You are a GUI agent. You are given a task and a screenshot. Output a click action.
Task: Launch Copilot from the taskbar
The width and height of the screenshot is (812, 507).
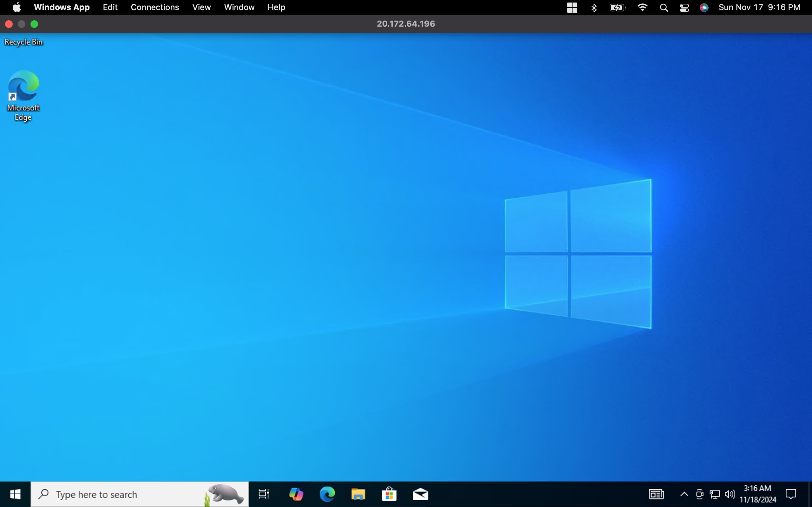tap(296, 494)
